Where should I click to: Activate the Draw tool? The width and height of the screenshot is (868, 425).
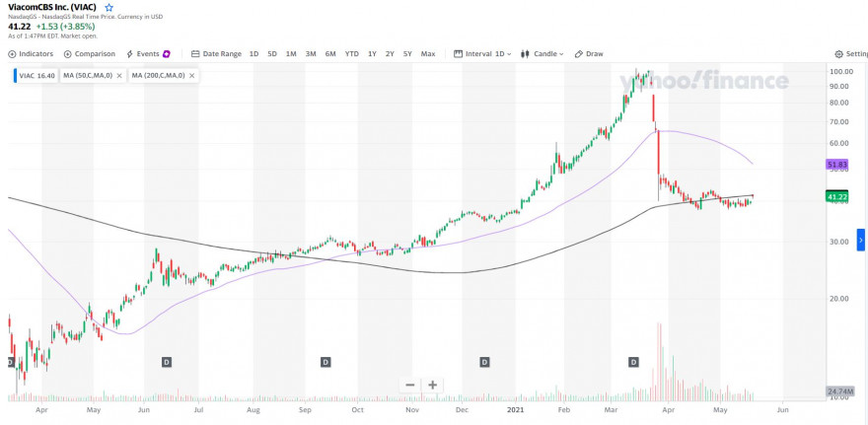589,53
